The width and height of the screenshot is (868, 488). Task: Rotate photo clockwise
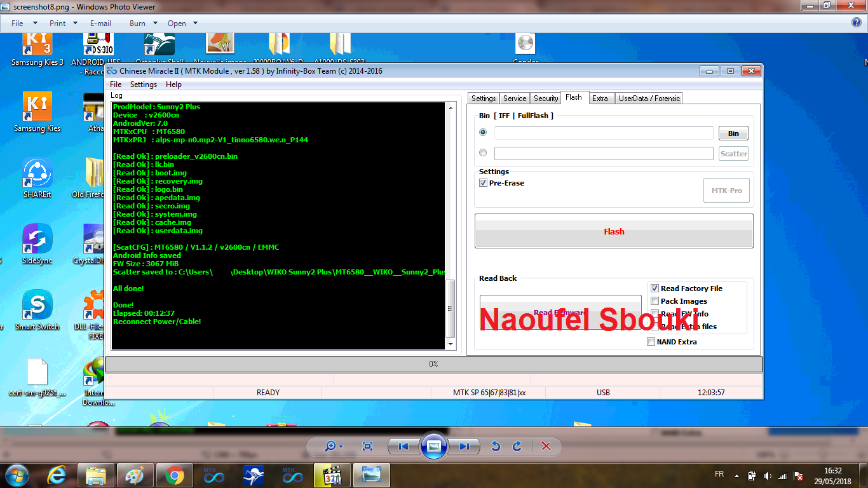pos(517,446)
